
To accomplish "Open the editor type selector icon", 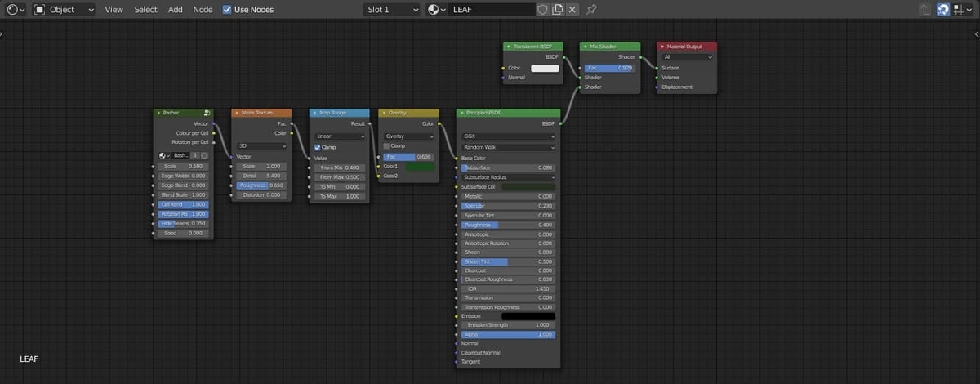I will [16, 9].
